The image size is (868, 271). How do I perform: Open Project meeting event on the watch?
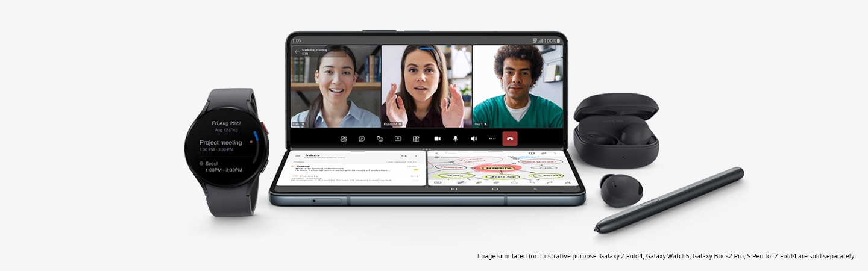(x=221, y=146)
